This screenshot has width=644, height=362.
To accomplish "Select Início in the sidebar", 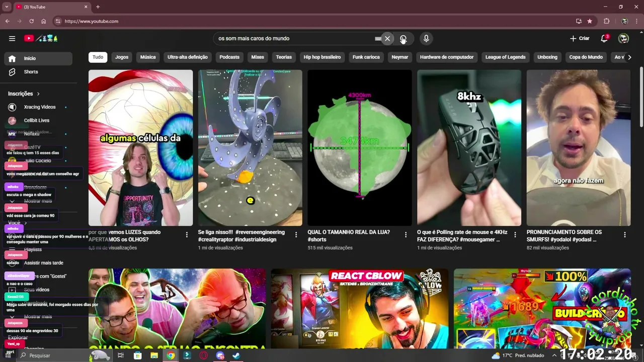I will [38, 58].
